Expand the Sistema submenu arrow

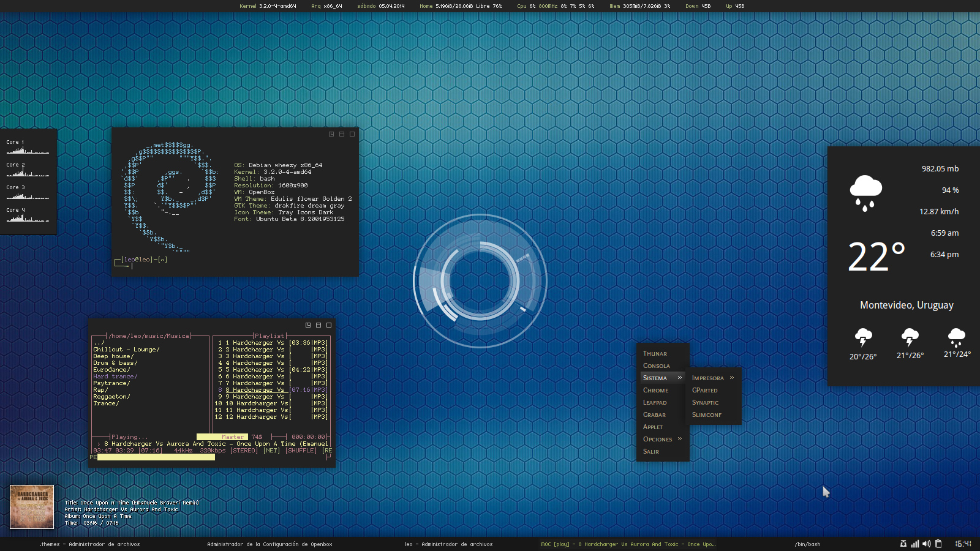(x=679, y=378)
